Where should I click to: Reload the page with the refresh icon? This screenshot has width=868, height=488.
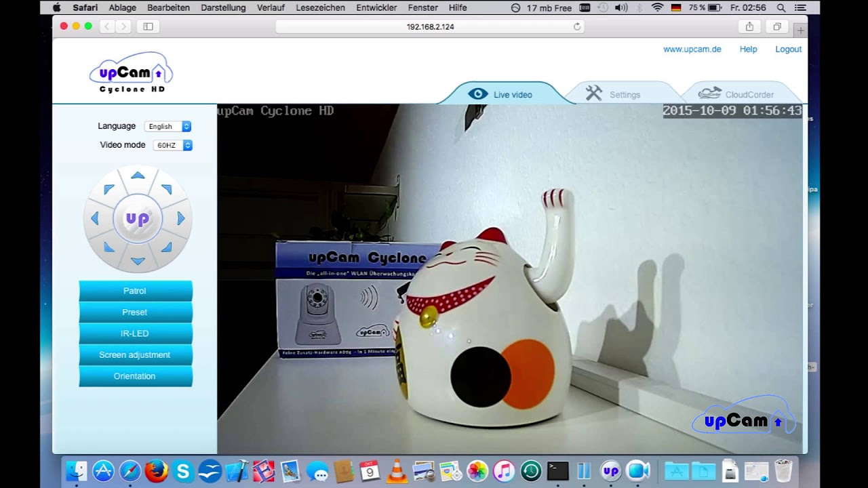[x=577, y=26]
